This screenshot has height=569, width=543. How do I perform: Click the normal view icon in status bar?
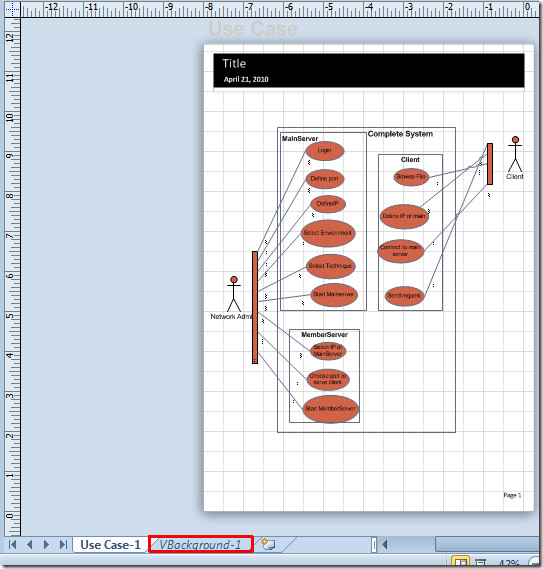click(460, 563)
